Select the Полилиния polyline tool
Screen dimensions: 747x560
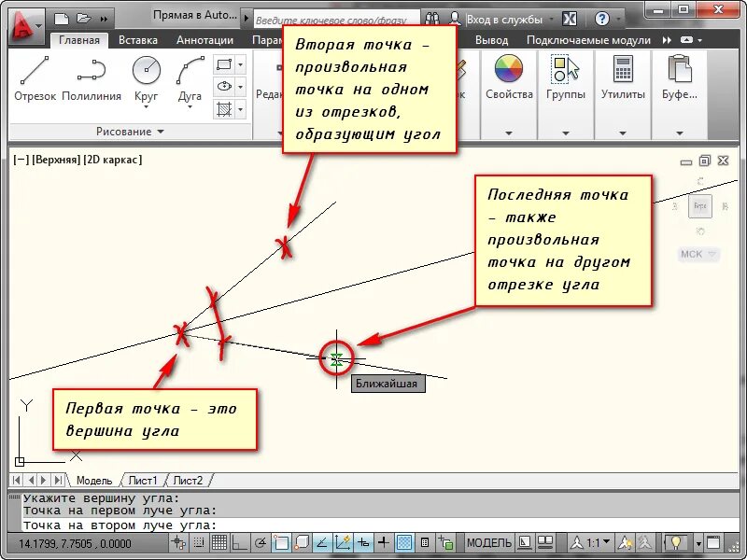coord(92,78)
